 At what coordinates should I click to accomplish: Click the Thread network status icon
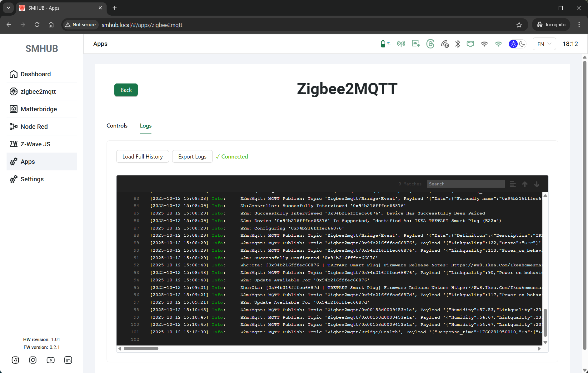430,44
